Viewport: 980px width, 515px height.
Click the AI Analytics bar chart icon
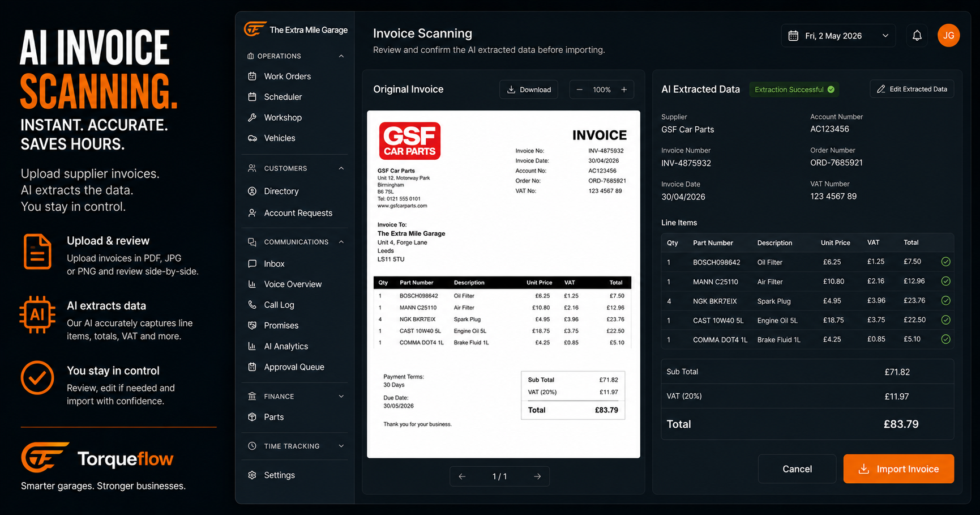click(x=252, y=346)
